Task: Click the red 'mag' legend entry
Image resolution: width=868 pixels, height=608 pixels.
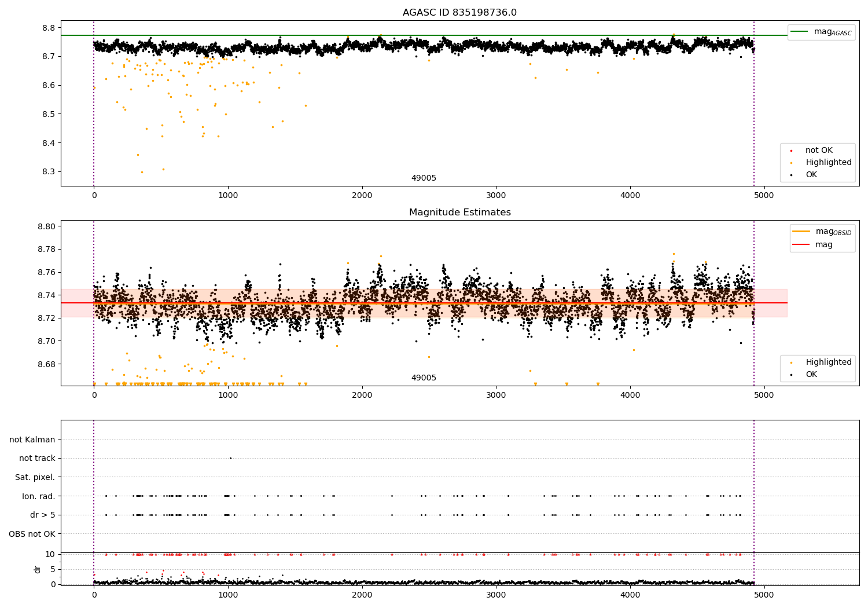Action: [824, 245]
